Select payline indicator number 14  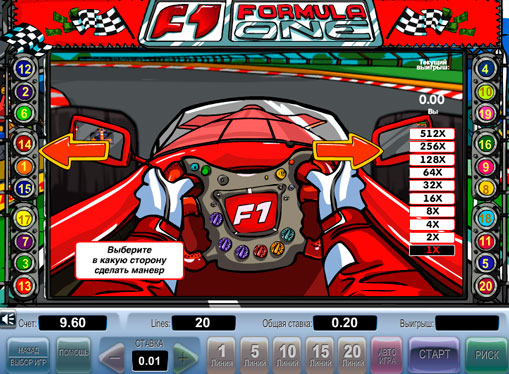(24, 144)
